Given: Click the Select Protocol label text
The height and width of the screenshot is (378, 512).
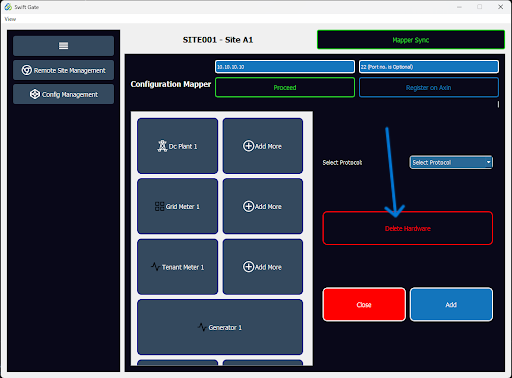Looking at the screenshot, I should (x=342, y=163).
